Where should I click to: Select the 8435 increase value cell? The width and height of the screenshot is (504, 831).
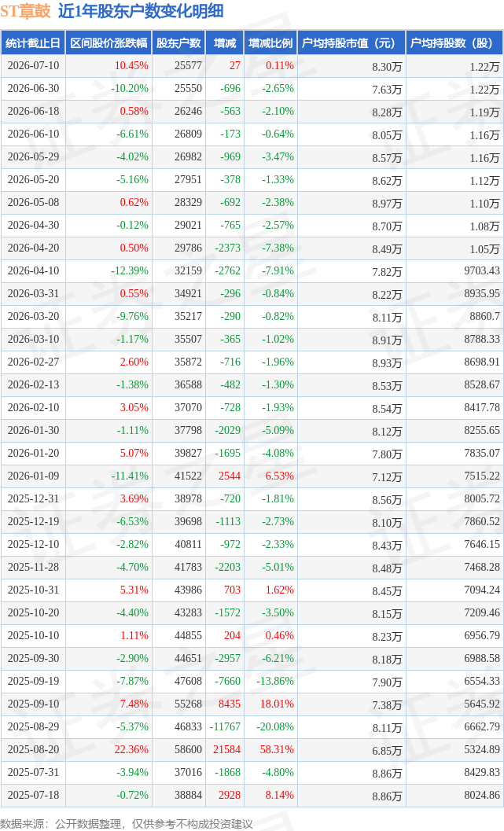click(x=230, y=704)
